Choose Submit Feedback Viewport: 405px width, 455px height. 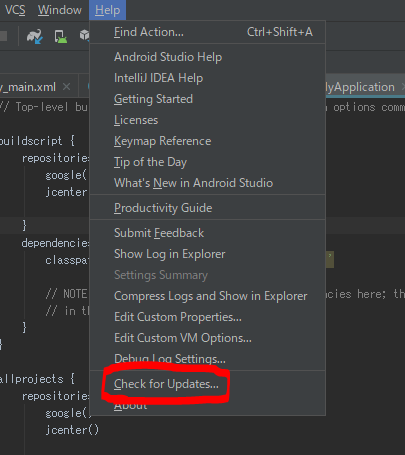207,233
